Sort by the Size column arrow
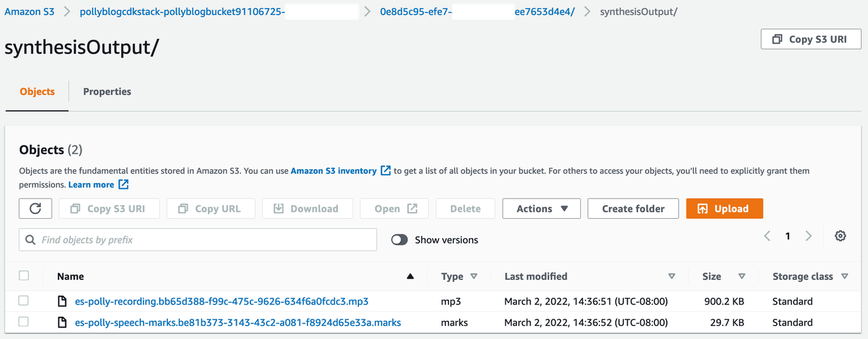868x339 pixels. 741,276
